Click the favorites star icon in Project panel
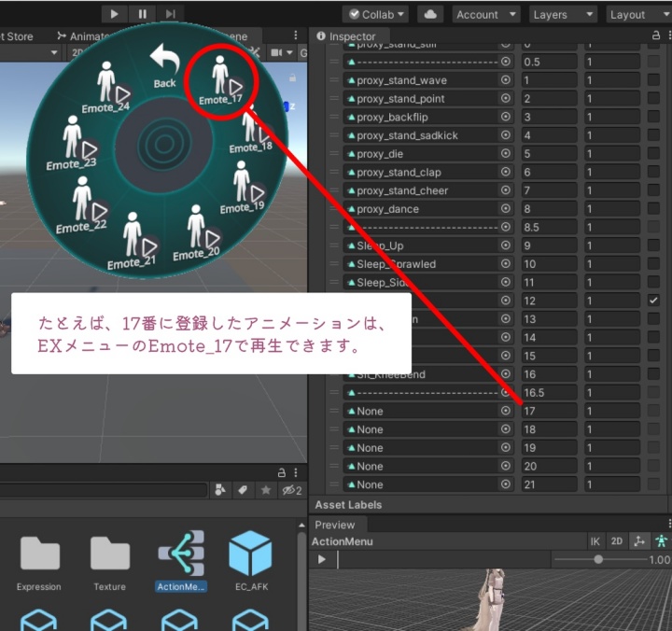 [266, 490]
